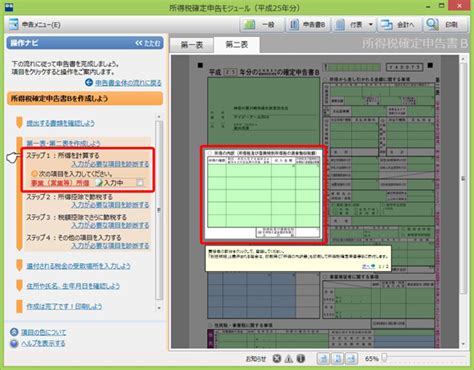The height and width of the screenshot is (370, 474).
Task: Click the 項目の色について round icon
Action: click(x=14, y=332)
